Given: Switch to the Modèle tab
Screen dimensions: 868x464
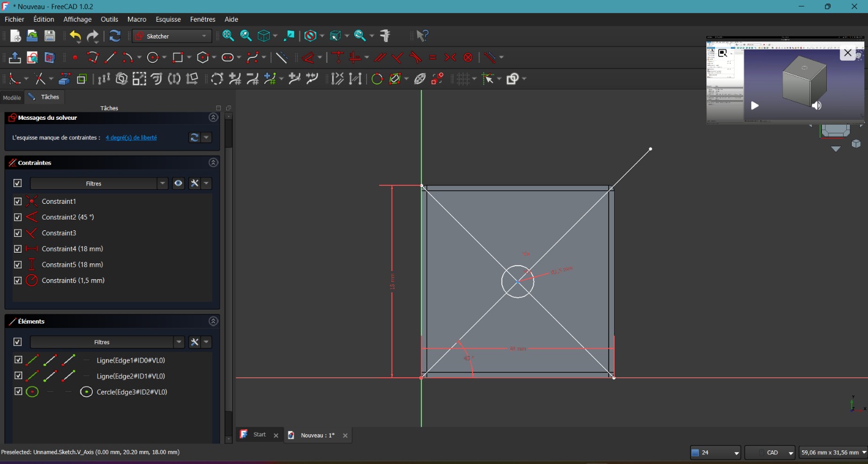Looking at the screenshot, I should pos(12,98).
